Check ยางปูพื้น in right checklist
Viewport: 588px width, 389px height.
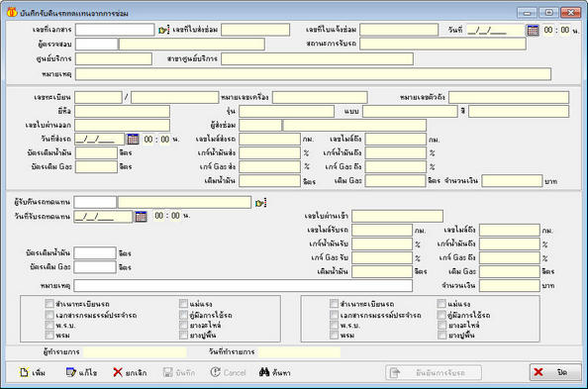tap(441, 335)
